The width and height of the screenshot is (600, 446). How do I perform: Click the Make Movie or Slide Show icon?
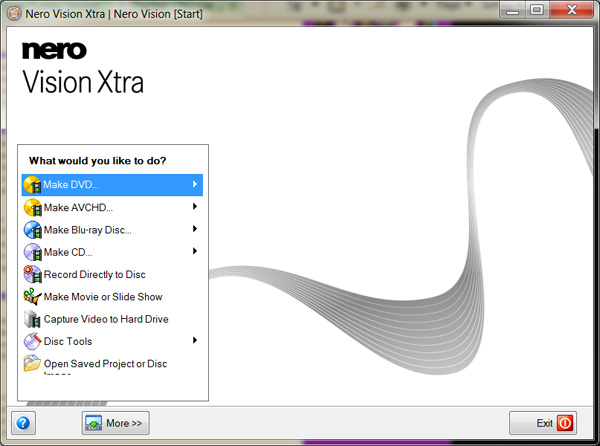[33, 296]
